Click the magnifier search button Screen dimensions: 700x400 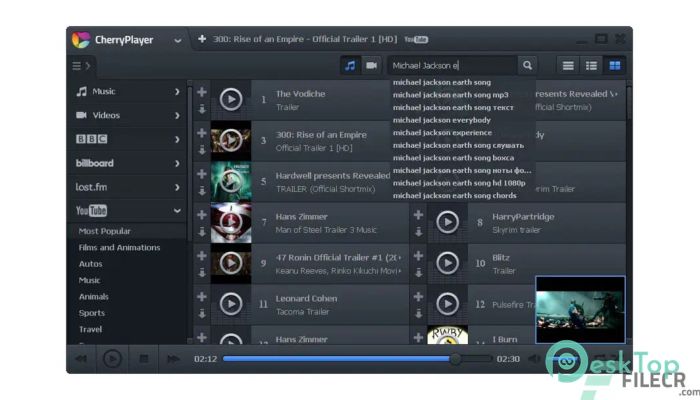pyautogui.click(x=527, y=66)
